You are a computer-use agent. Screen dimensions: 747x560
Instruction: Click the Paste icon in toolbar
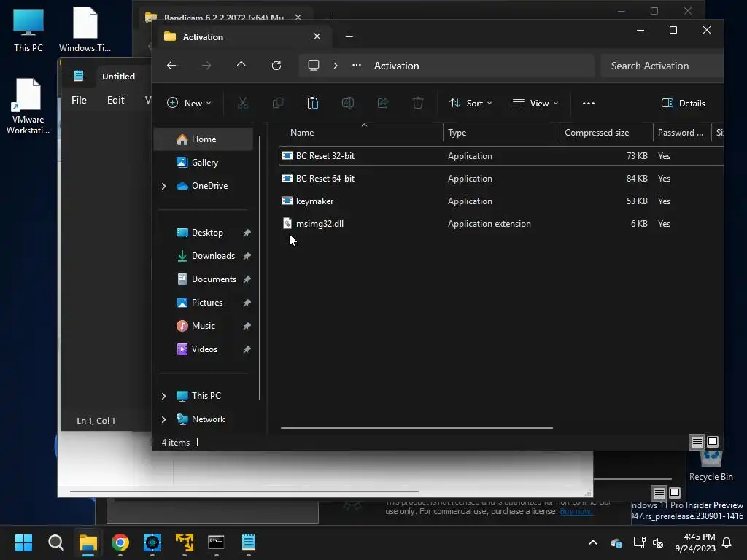tap(313, 103)
